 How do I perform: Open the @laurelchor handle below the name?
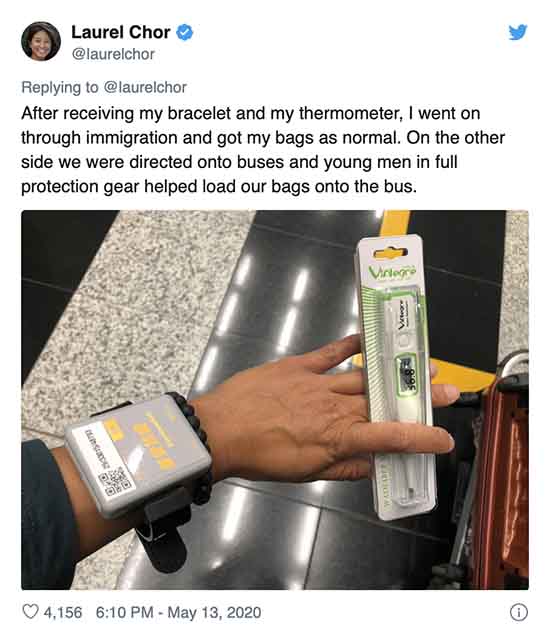pos(113,54)
